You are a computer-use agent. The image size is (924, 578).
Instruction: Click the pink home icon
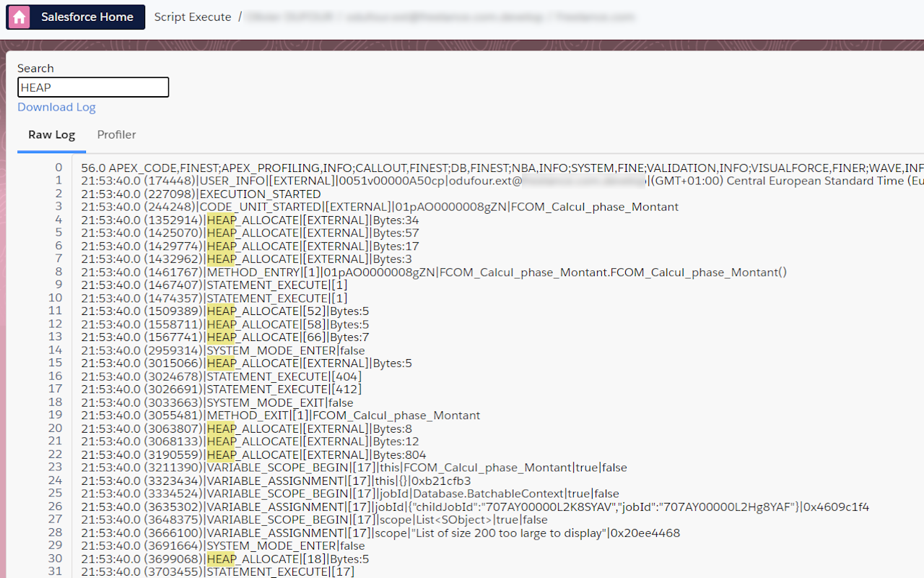click(x=18, y=17)
